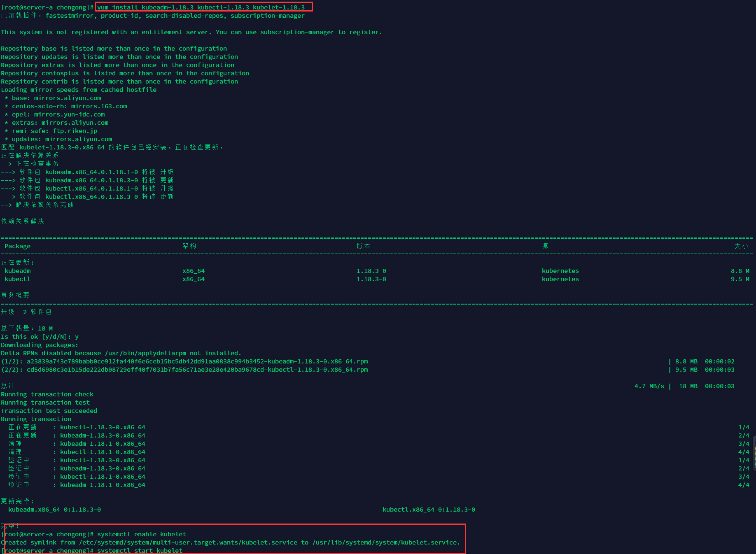Click the 'systemctl start kubelet' command line
This screenshot has width=756, height=554.
coord(140,550)
